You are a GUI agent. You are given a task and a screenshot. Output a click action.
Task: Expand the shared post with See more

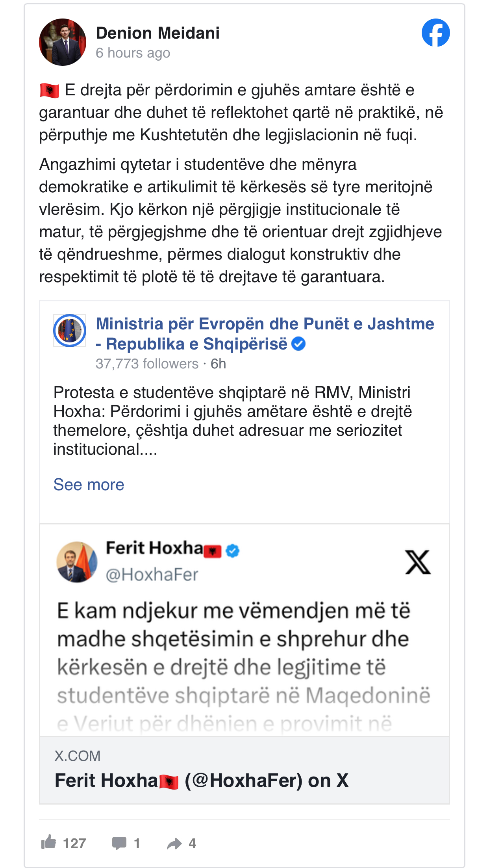[x=89, y=485]
